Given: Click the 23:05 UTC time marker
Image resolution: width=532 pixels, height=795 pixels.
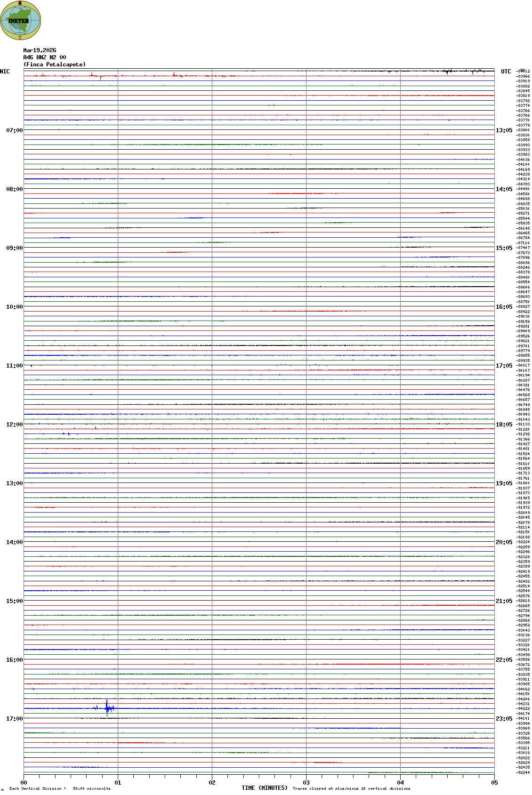Looking at the screenshot, I should [x=504, y=719].
